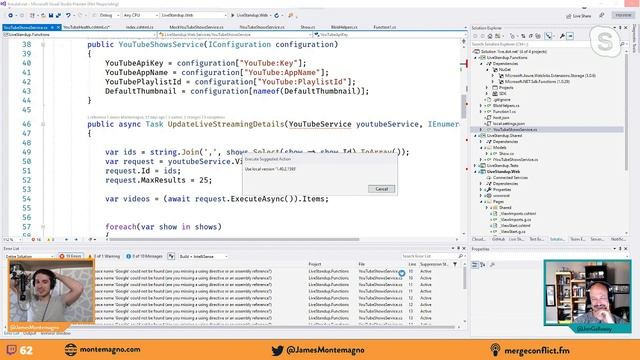Click the editor horizontal scrollbar thumb
Screen dimensions: 640x360
(x=234, y=240)
